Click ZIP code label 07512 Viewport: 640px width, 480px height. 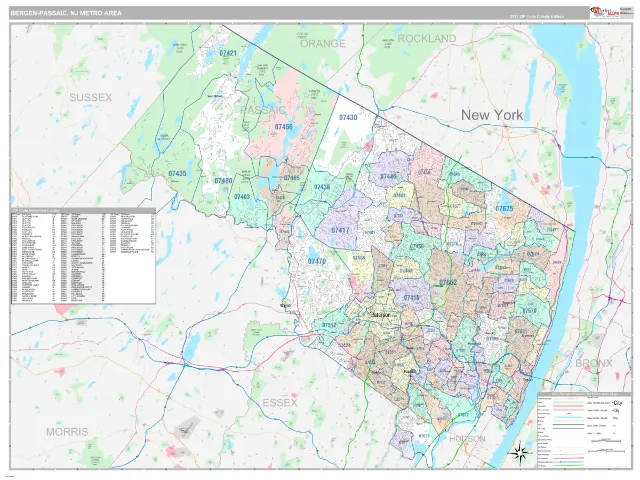[x=329, y=325]
